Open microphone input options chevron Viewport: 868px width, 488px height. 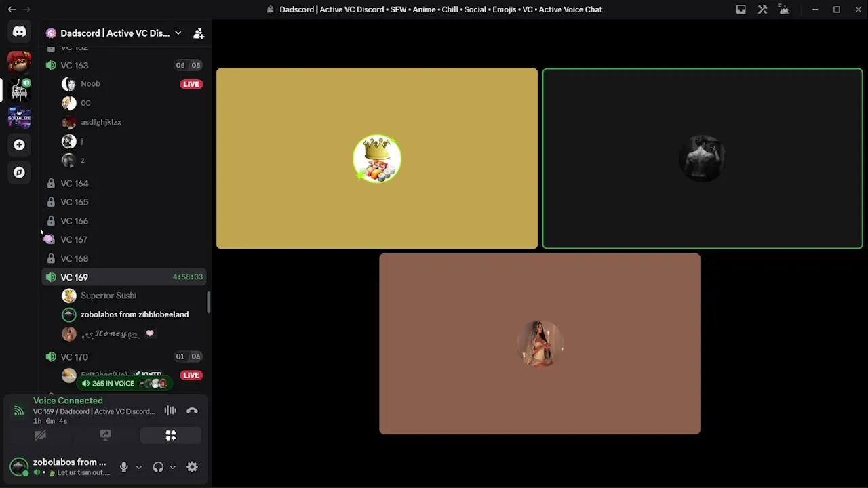click(x=138, y=467)
